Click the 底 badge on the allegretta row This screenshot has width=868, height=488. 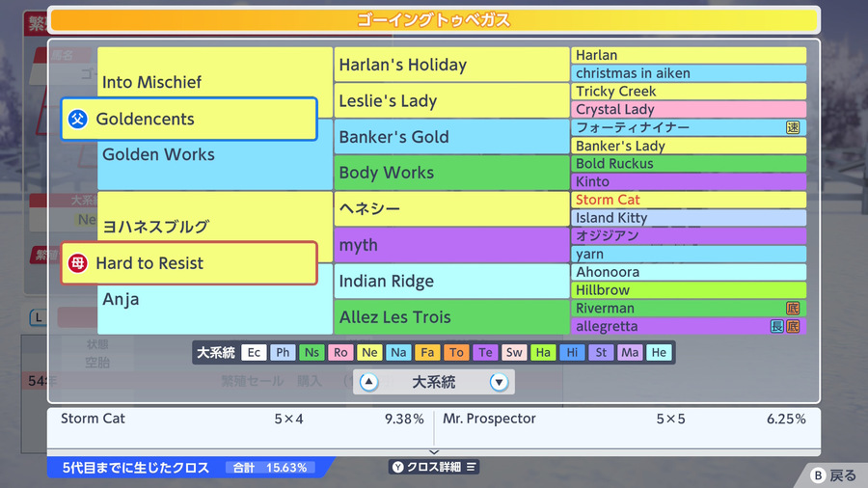793,326
